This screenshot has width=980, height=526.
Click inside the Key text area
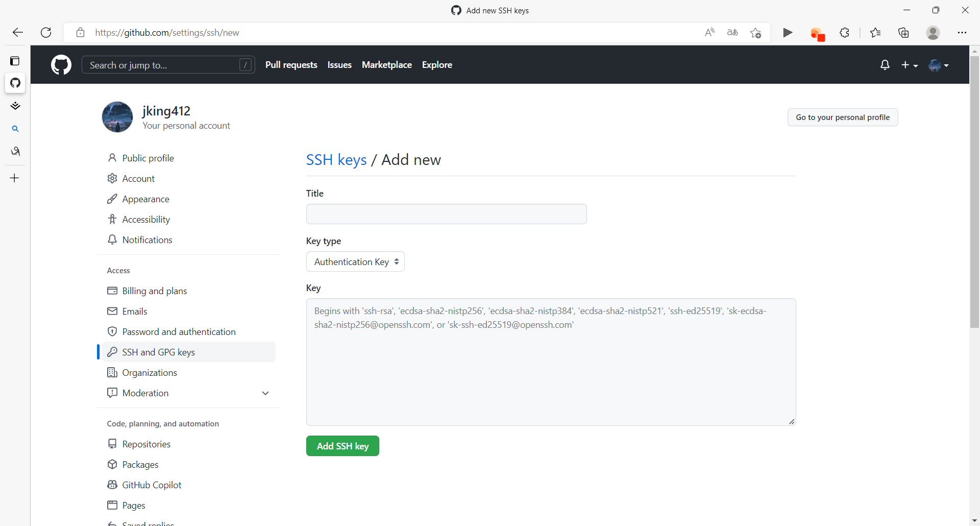[551, 362]
